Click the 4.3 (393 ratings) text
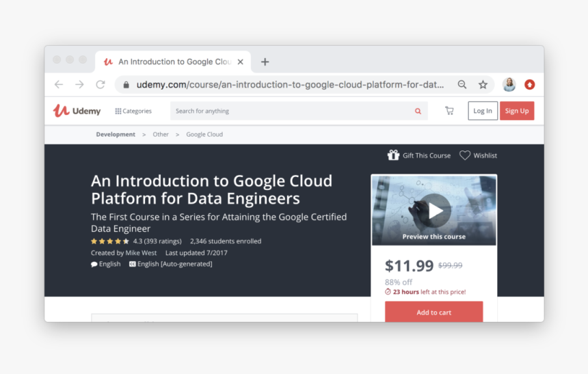The height and width of the screenshot is (374, 588). click(157, 241)
